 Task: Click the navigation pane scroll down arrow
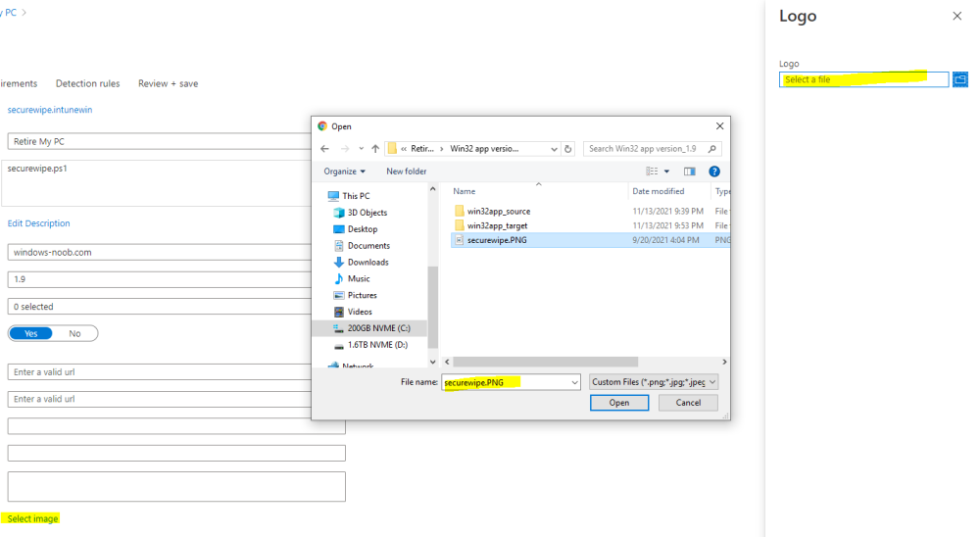point(432,362)
